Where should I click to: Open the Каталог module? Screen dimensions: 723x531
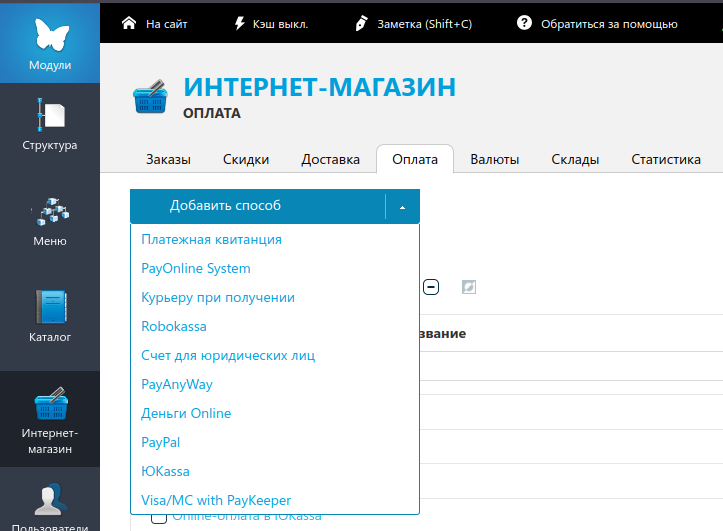click(50, 316)
